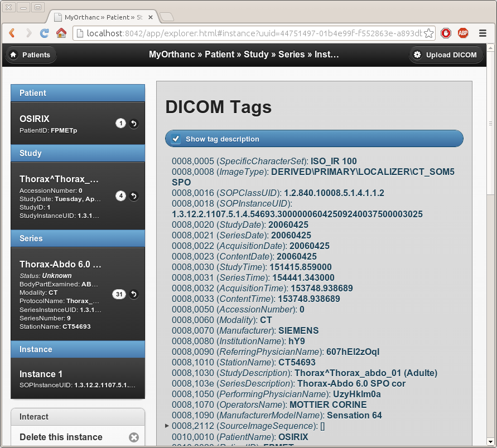Click the ContentTime tag row

pos(256,299)
